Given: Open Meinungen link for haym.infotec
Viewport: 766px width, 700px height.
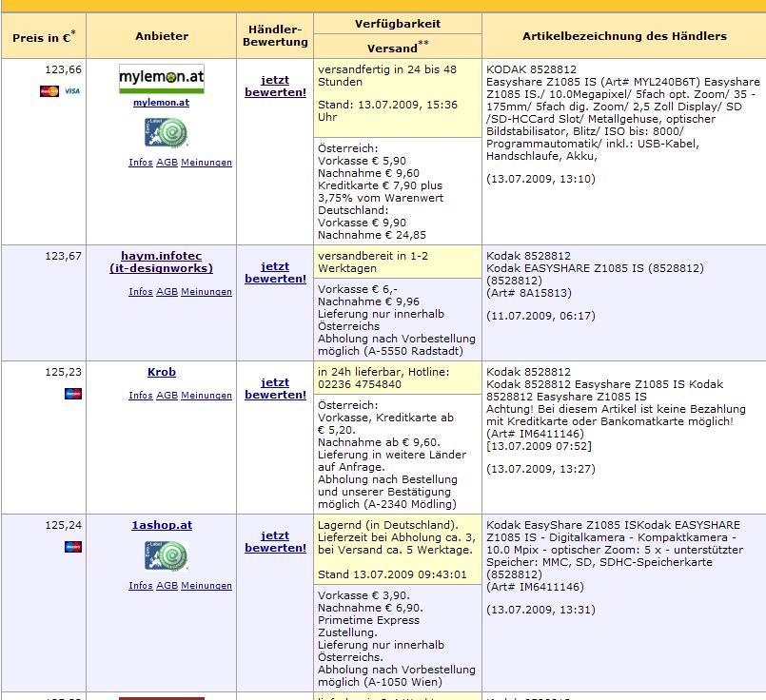Looking at the screenshot, I should (x=206, y=292).
